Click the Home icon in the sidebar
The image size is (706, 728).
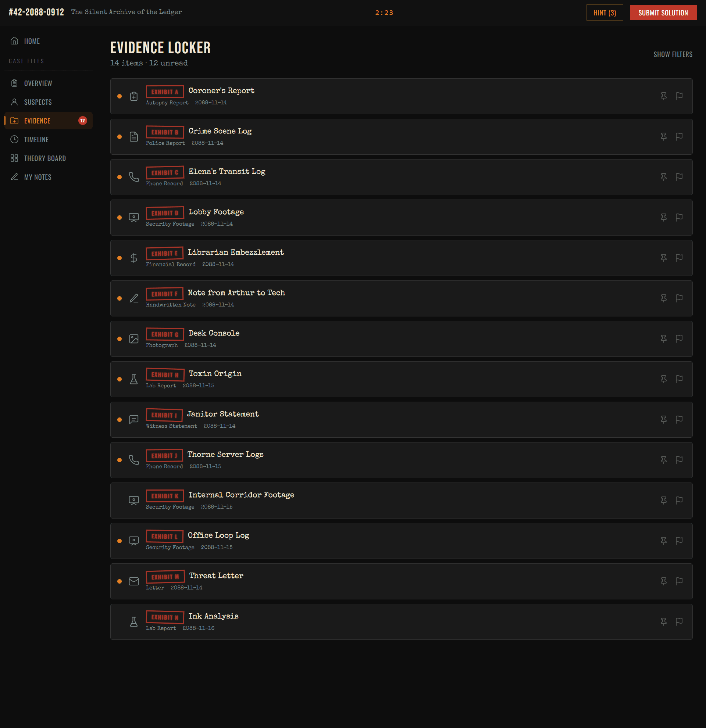point(15,41)
